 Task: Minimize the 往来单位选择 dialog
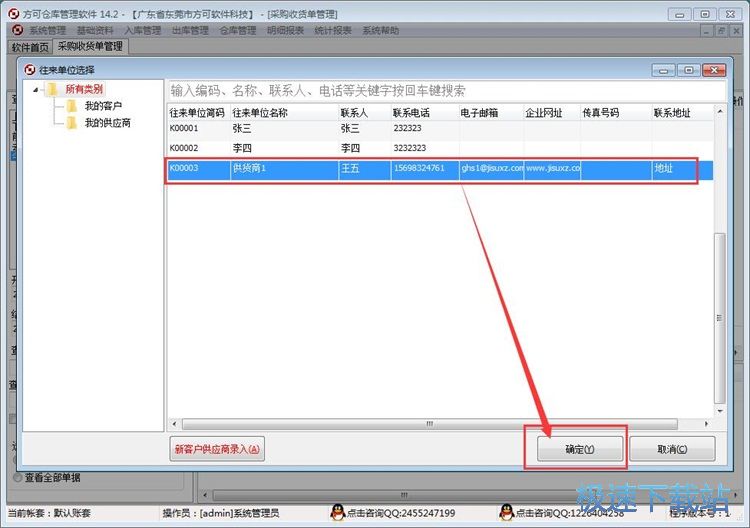tap(663, 70)
